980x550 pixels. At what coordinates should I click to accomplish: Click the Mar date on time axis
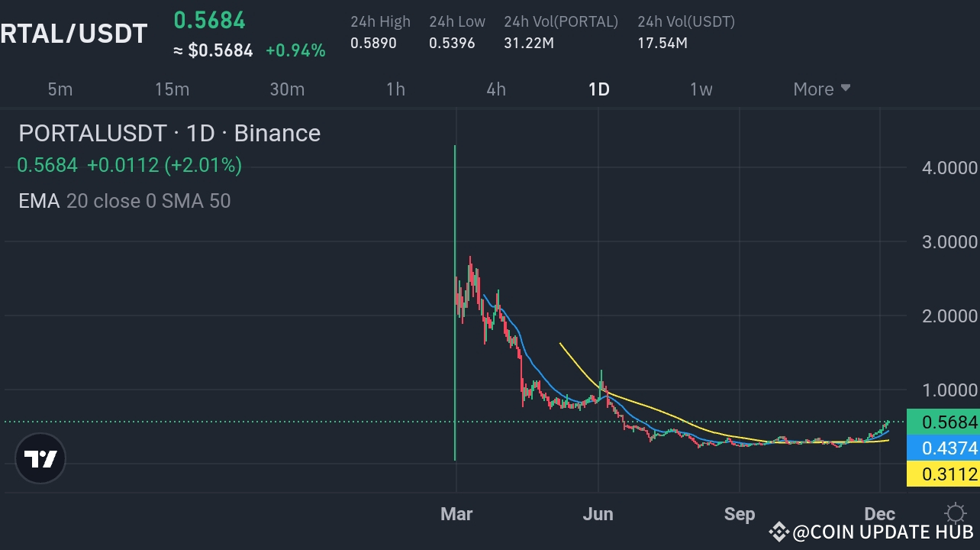(456, 514)
